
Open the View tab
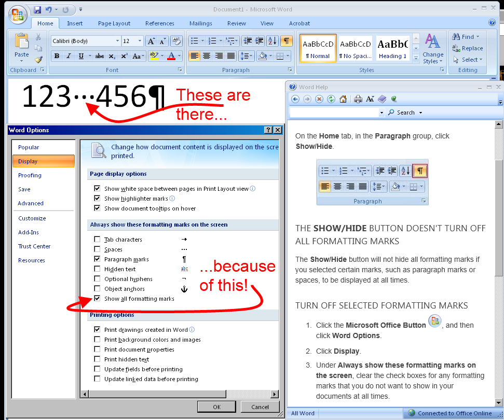point(267,23)
